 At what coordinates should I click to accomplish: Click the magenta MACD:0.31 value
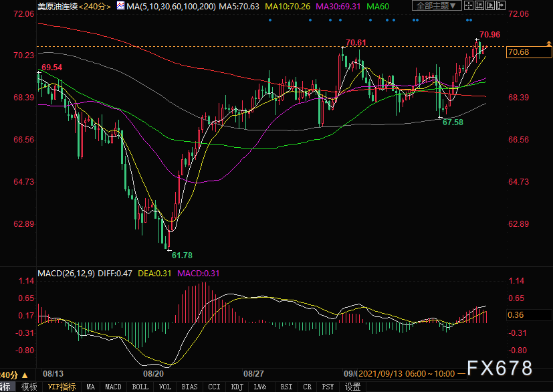[x=198, y=274]
